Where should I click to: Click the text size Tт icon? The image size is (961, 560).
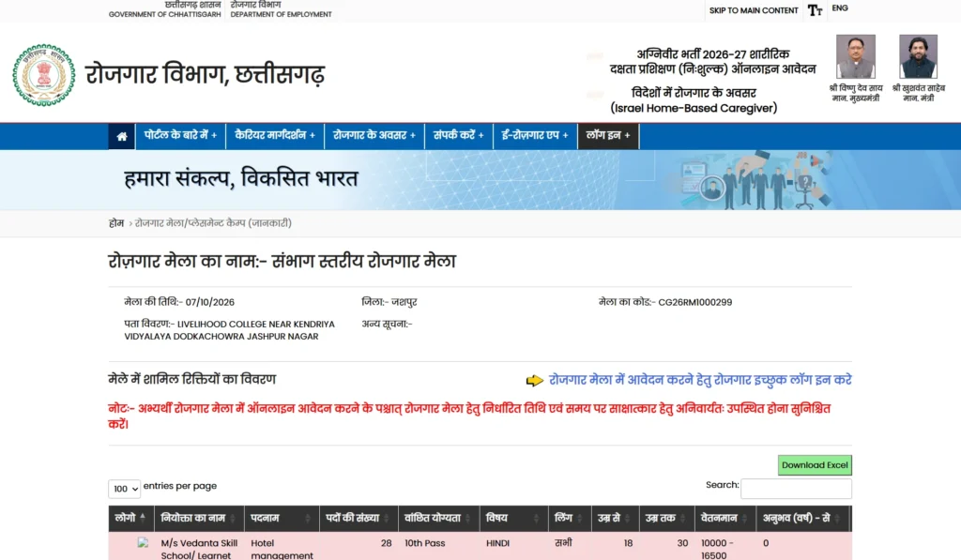coord(815,10)
